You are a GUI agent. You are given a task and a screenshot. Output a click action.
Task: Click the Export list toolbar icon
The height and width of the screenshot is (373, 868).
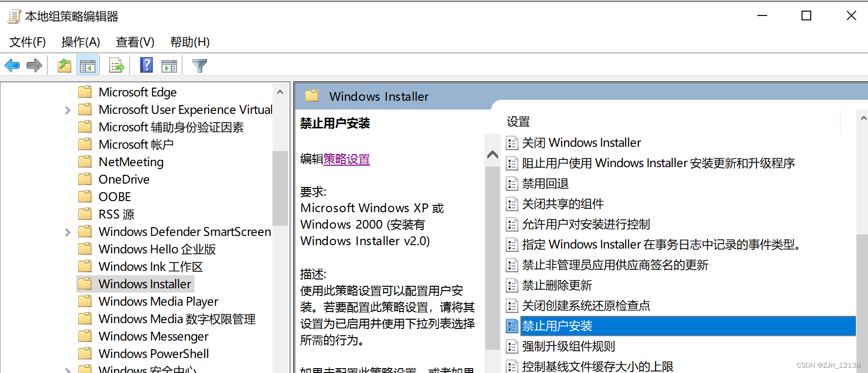click(117, 65)
